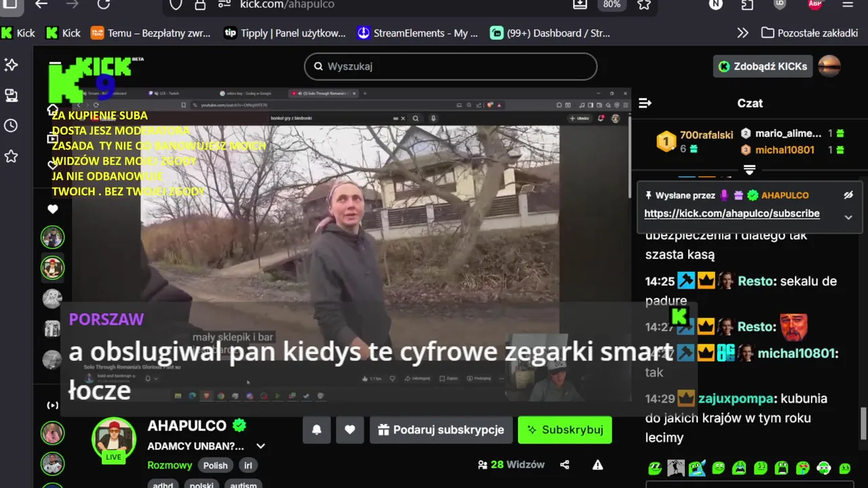The image size is (868, 488).
Task: Open the shield tracking protection icon
Action: point(176,4)
